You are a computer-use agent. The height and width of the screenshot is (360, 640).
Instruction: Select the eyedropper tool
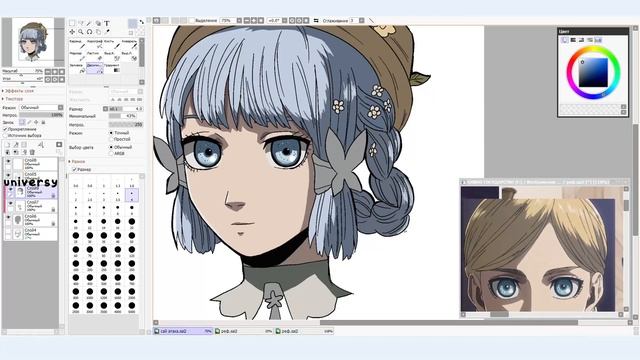[x=107, y=32]
